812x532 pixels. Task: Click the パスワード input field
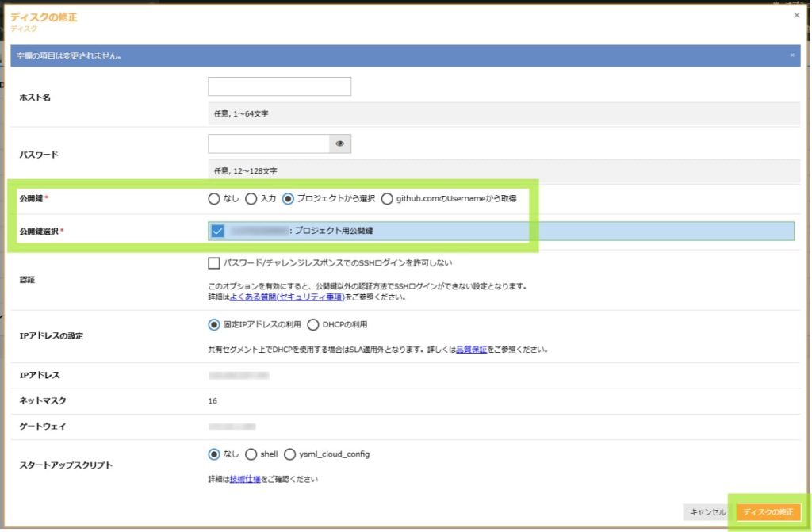pos(269,144)
